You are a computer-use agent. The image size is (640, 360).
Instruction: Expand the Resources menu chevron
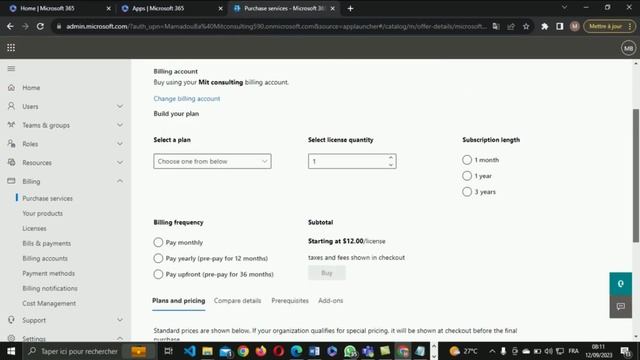(120, 162)
